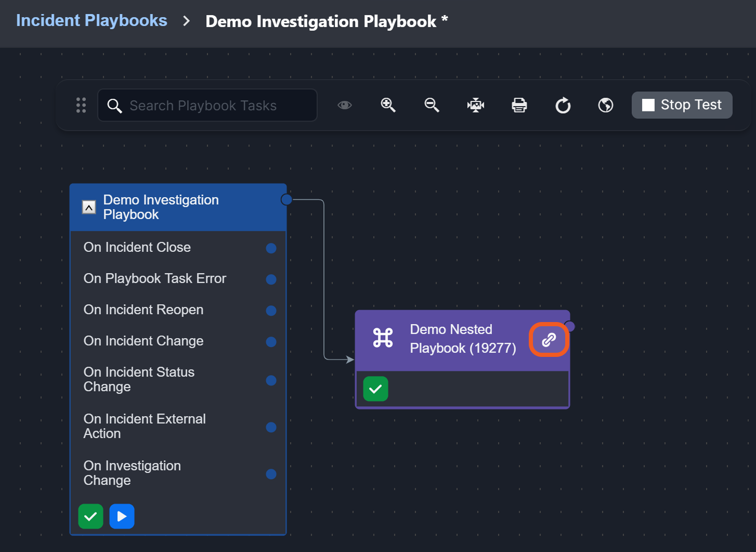756x552 pixels.
Task: Click the zoom out magnifier icon
Action: 432,105
